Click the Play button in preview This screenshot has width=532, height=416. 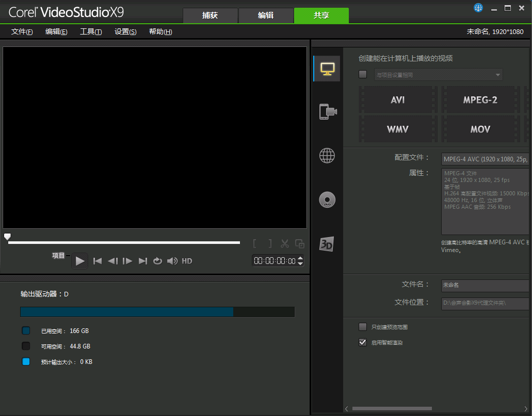pos(80,261)
